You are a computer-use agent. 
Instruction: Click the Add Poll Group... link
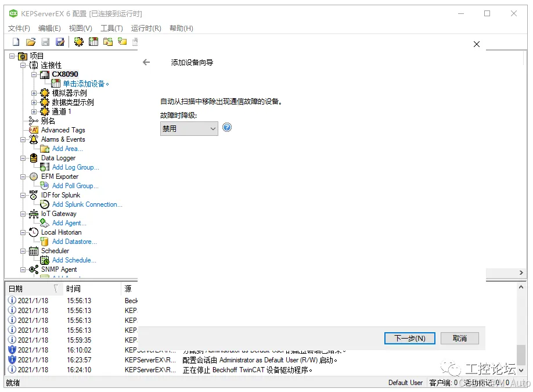click(x=75, y=186)
